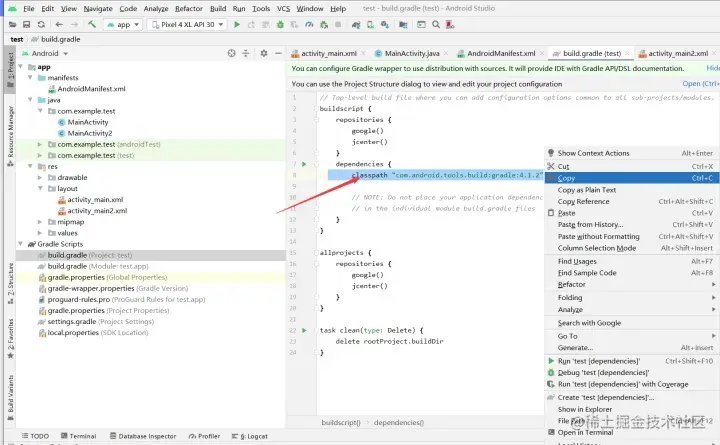This screenshot has height=445, width=720.
Task: Close the build.gradle (test) tab
Action: pos(628,53)
